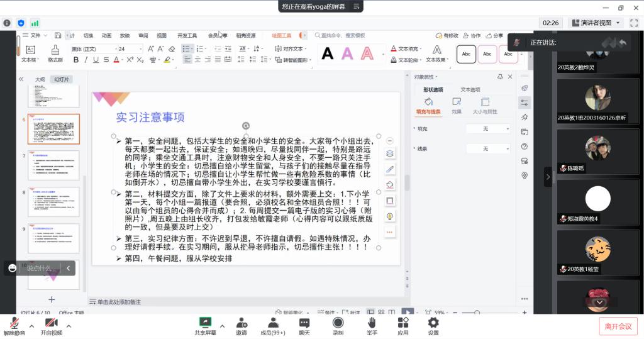Click the 解除静音 unmute microphone icon

coord(14,322)
